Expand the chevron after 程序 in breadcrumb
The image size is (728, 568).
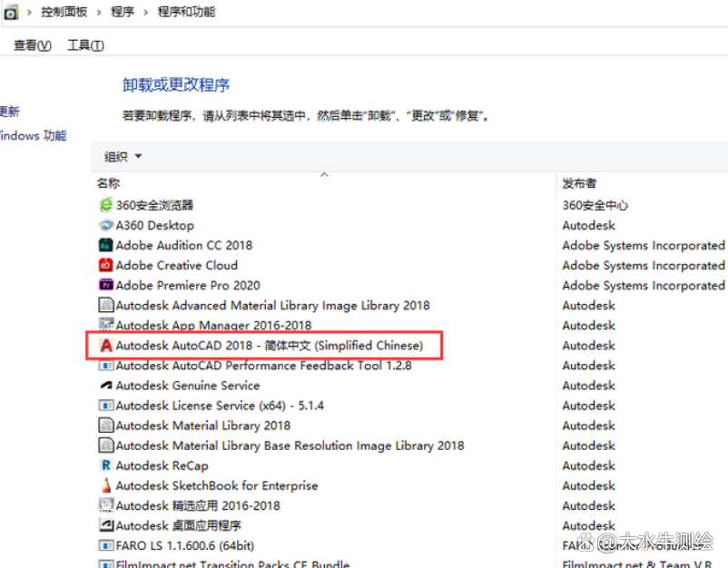click(146, 12)
